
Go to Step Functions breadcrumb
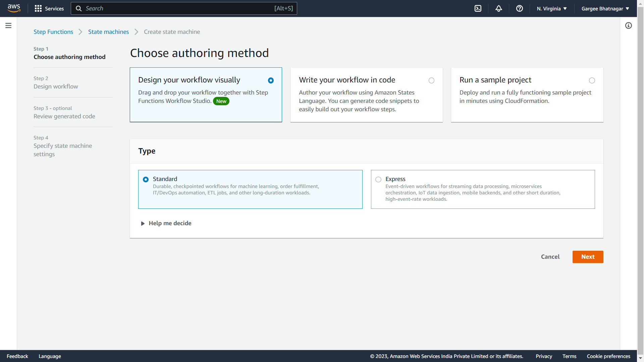53,32
